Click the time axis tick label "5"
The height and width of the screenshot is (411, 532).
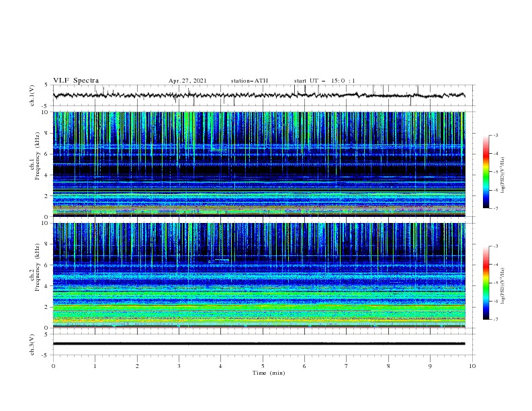point(263,366)
